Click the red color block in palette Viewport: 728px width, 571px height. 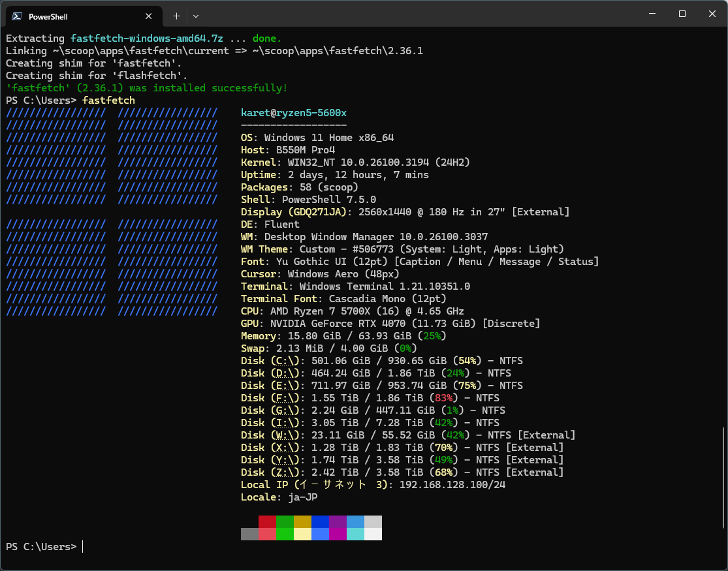tap(268, 522)
